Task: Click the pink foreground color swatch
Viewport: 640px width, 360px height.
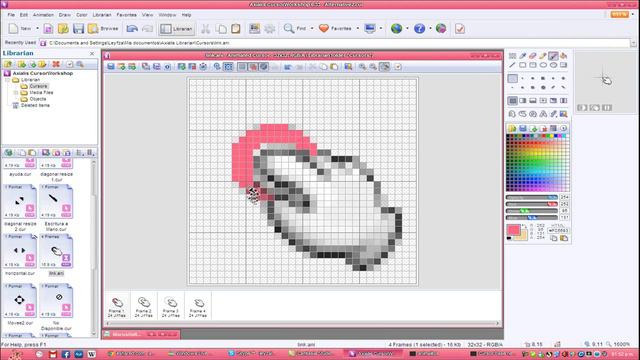Action: 513,230
